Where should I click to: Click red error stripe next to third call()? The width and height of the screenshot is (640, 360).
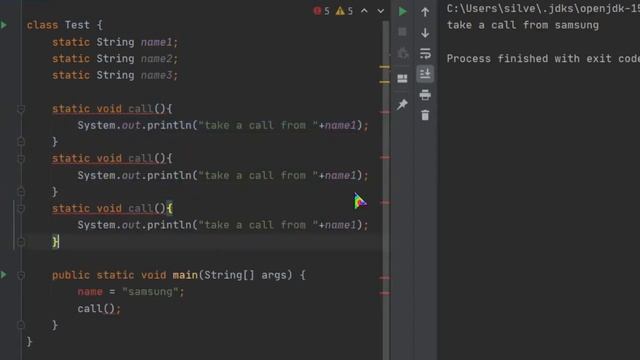(384, 202)
